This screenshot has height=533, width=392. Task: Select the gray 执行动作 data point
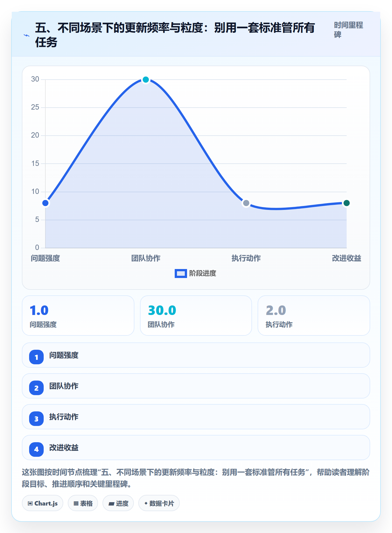pos(246,203)
